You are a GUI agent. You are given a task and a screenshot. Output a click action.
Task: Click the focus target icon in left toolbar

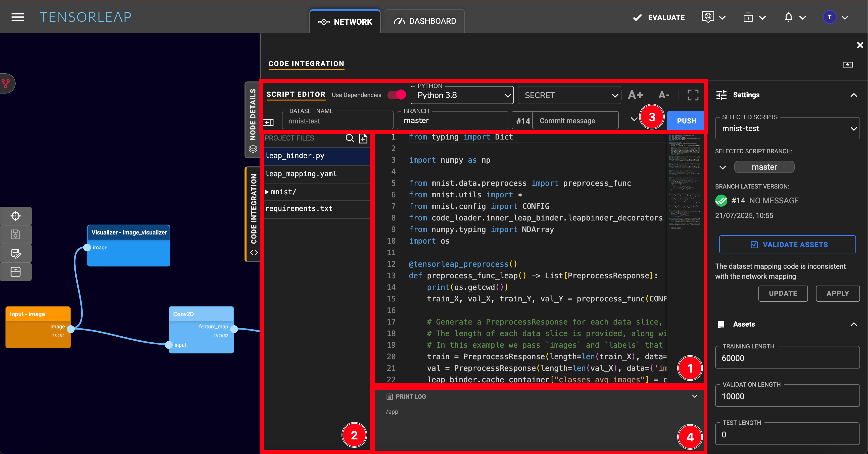tap(16, 216)
